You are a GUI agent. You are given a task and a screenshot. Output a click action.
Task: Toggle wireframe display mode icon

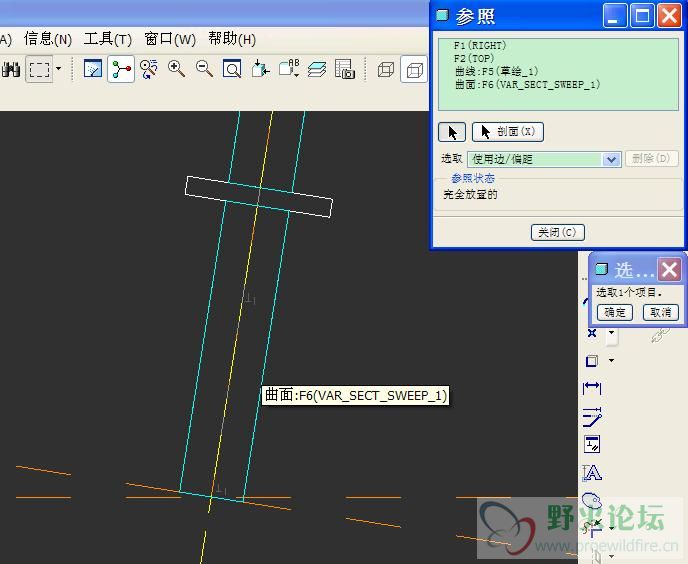click(x=386, y=69)
